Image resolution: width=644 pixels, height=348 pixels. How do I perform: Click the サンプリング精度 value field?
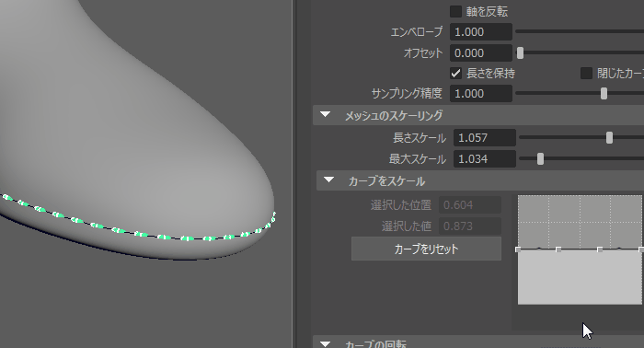pos(481,94)
